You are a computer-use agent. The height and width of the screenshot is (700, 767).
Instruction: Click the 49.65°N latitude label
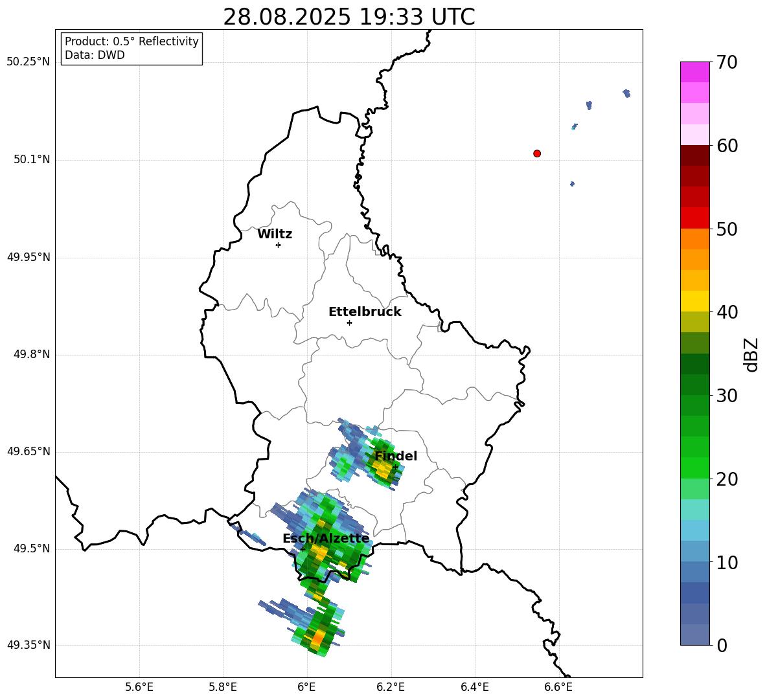click(28, 451)
